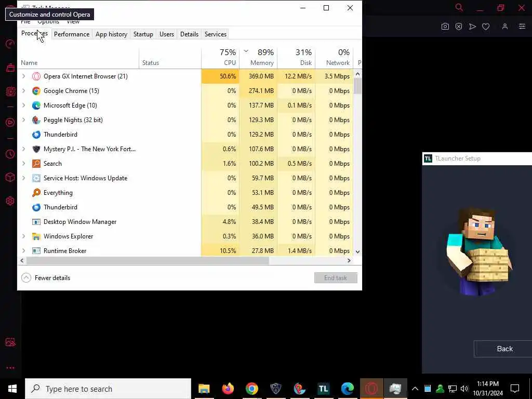This screenshot has width=532, height=399.
Task: Sort processes by the Name column
Action: click(78, 58)
